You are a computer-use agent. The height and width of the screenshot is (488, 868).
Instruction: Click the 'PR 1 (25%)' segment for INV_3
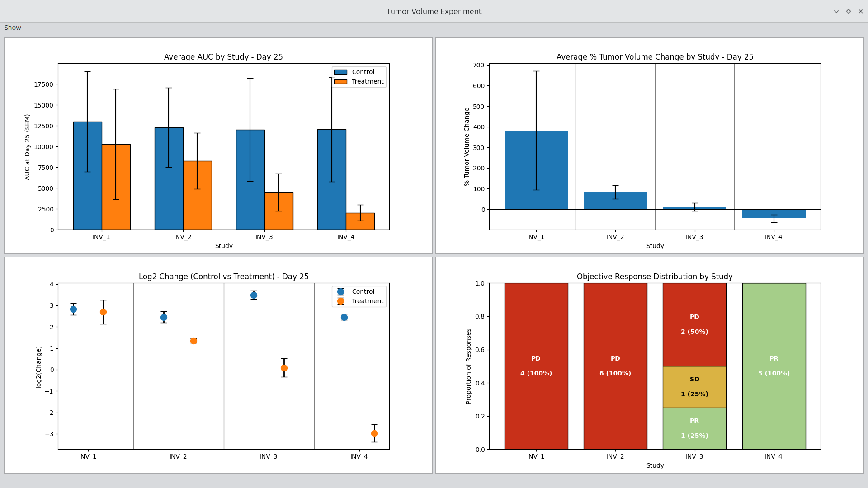click(x=695, y=428)
